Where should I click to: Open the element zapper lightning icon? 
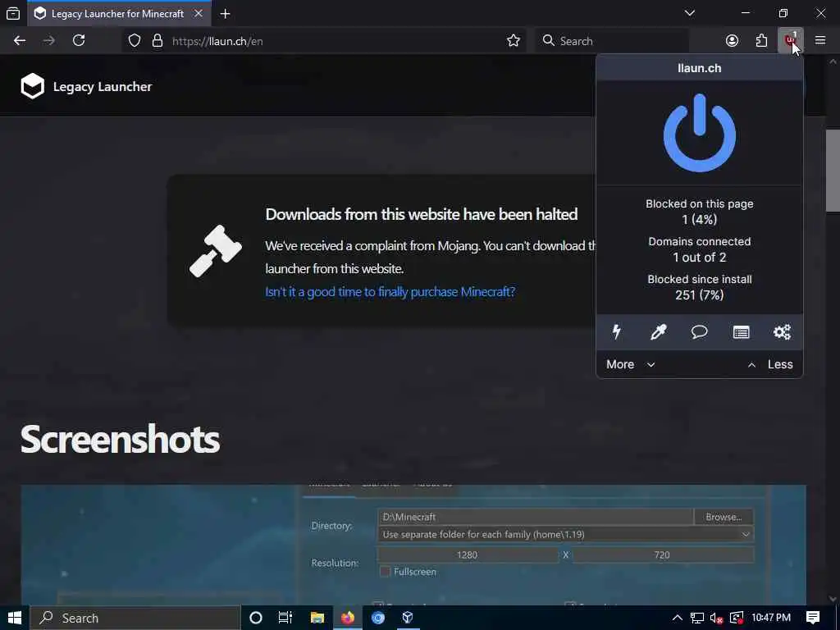pos(617,332)
